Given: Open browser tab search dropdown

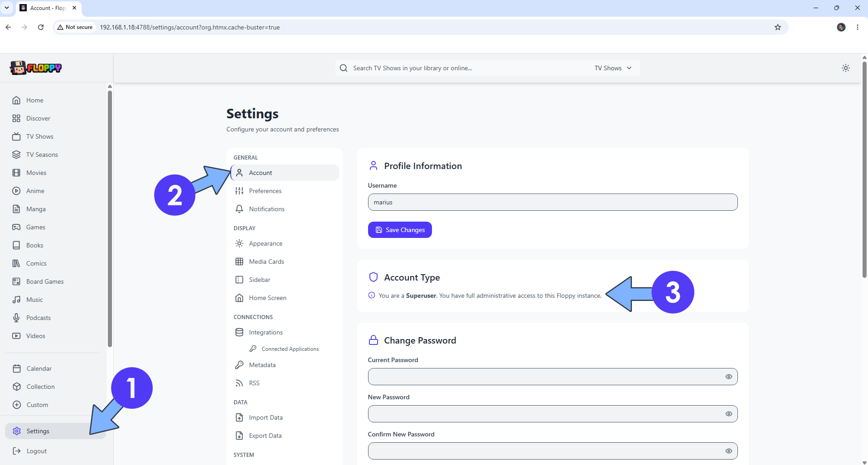Looking at the screenshot, I should (7, 8).
